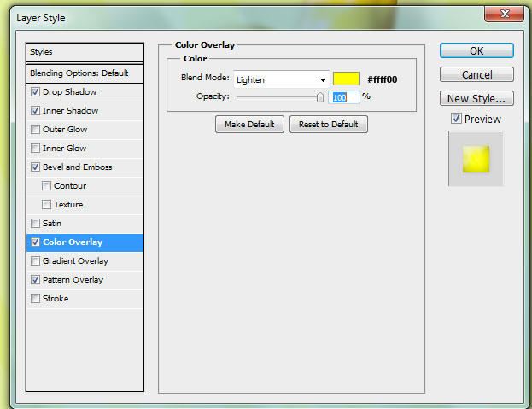Open the Blend Mode dropdown

281,79
